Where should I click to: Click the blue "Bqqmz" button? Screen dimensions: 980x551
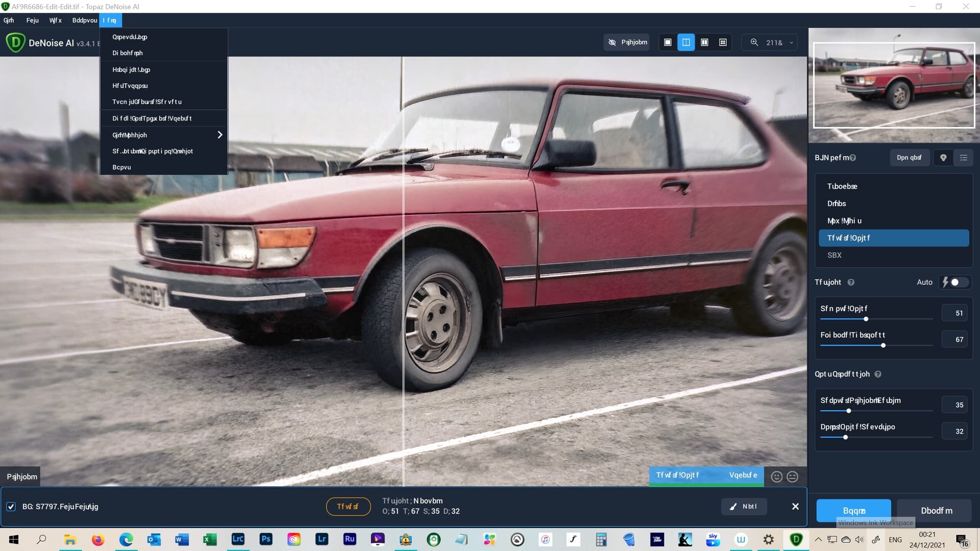point(854,510)
